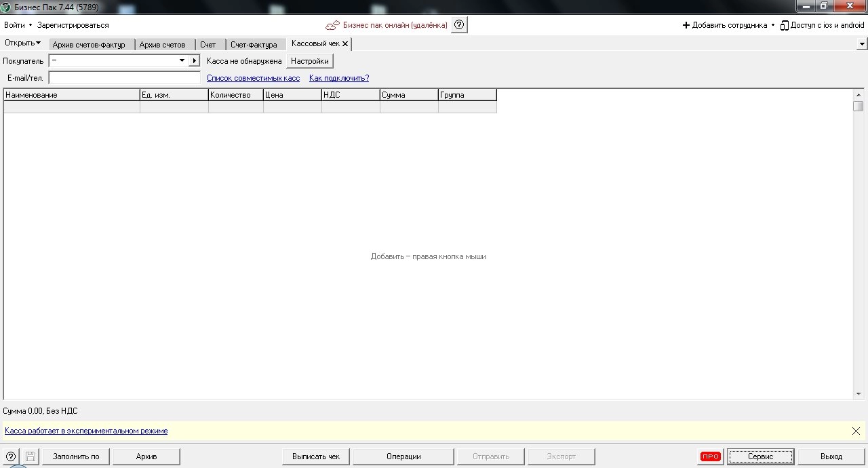868x468 pixels.
Task: Click the НДС column header
Action: [351, 95]
